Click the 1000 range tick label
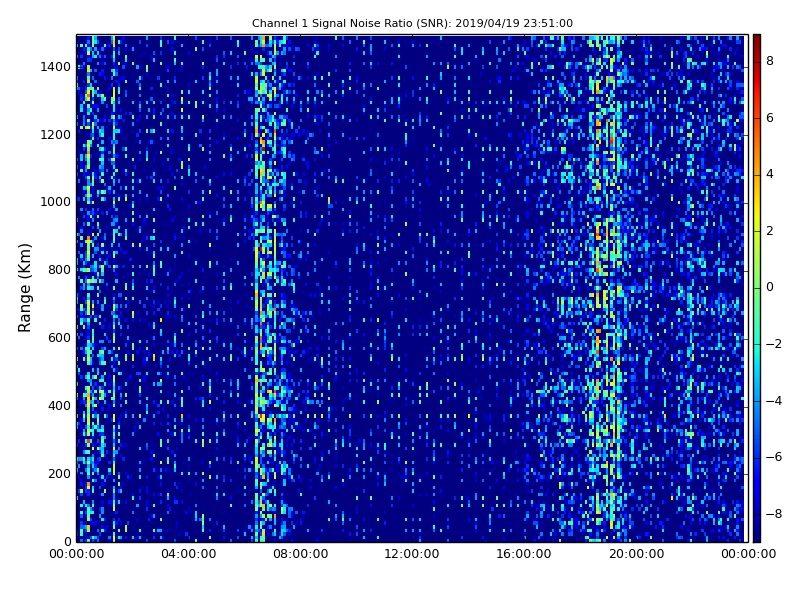Viewport: 800px width, 600px height. [56, 202]
